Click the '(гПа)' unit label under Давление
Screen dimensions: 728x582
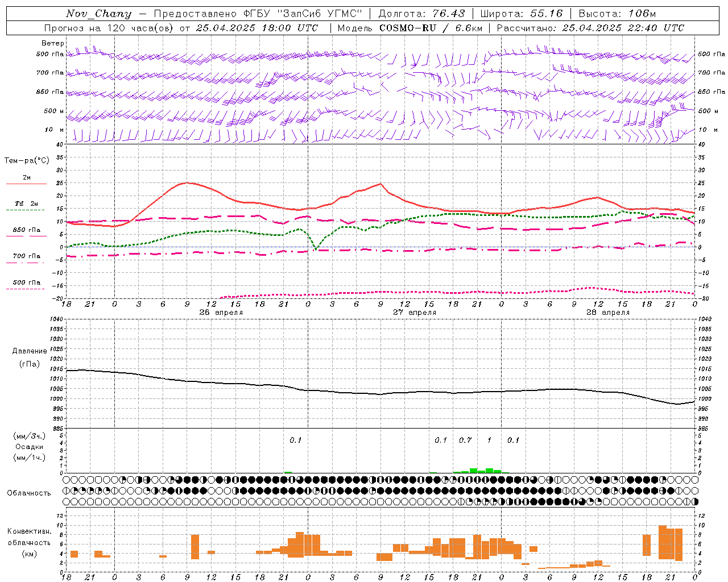[30, 364]
